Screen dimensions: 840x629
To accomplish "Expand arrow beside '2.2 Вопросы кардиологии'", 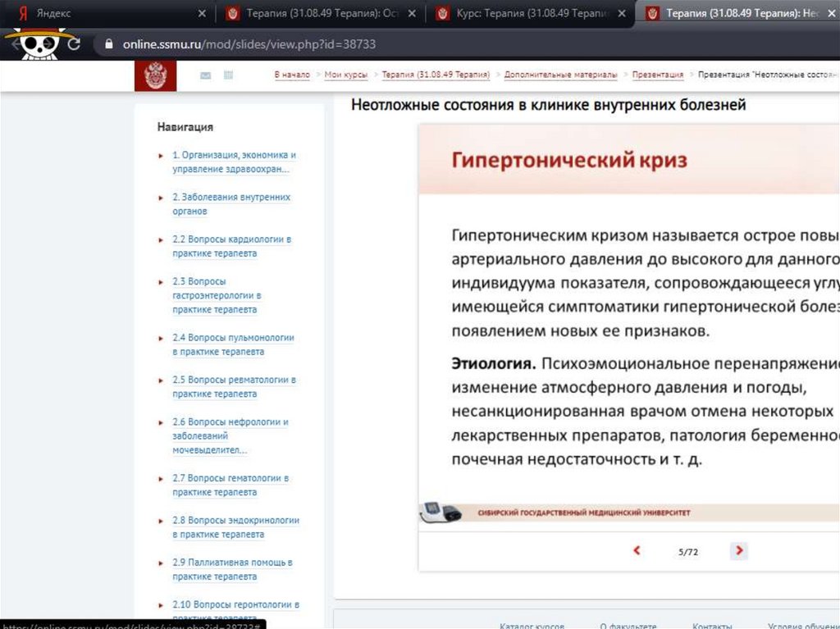I will pyautogui.click(x=161, y=239).
